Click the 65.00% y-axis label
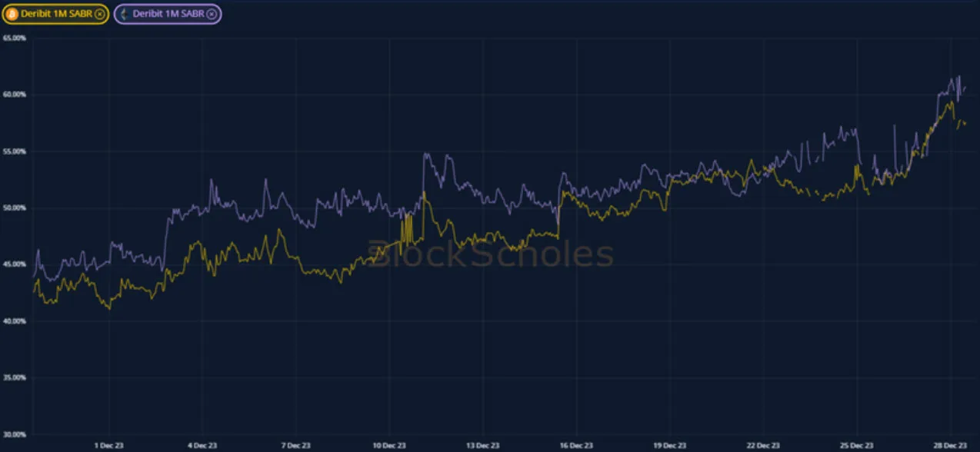The height and width of the screenshot is (452, 980). point(15,38)
